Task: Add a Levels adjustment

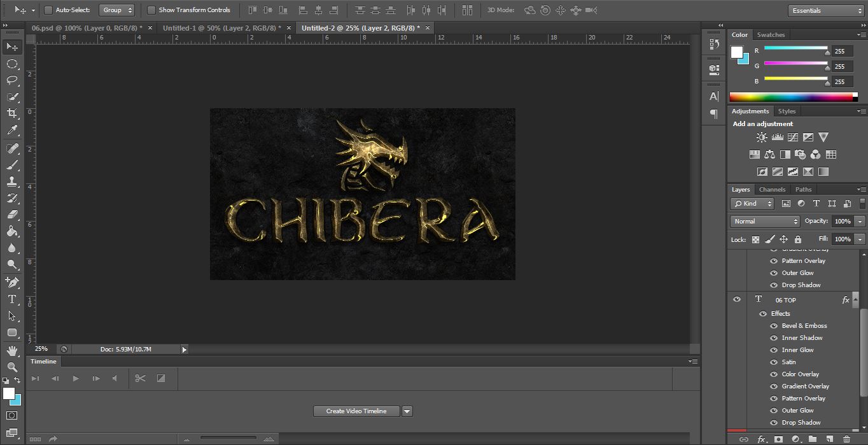Action: 777,137
